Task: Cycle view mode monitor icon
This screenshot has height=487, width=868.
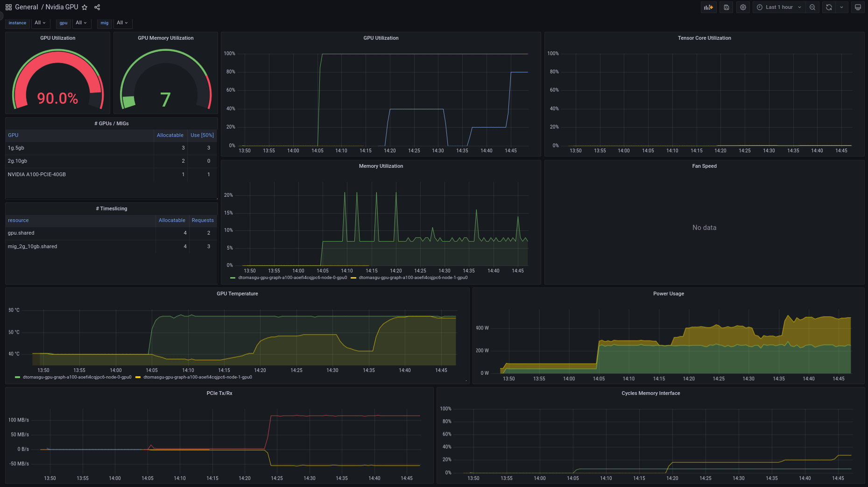Action: (858, 7)
